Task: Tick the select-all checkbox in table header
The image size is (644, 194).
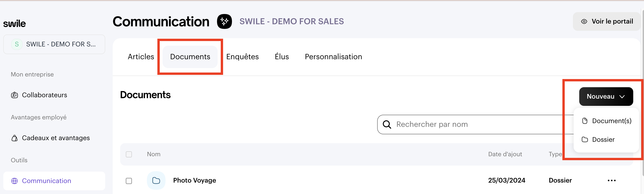Action: coord(129,154)
